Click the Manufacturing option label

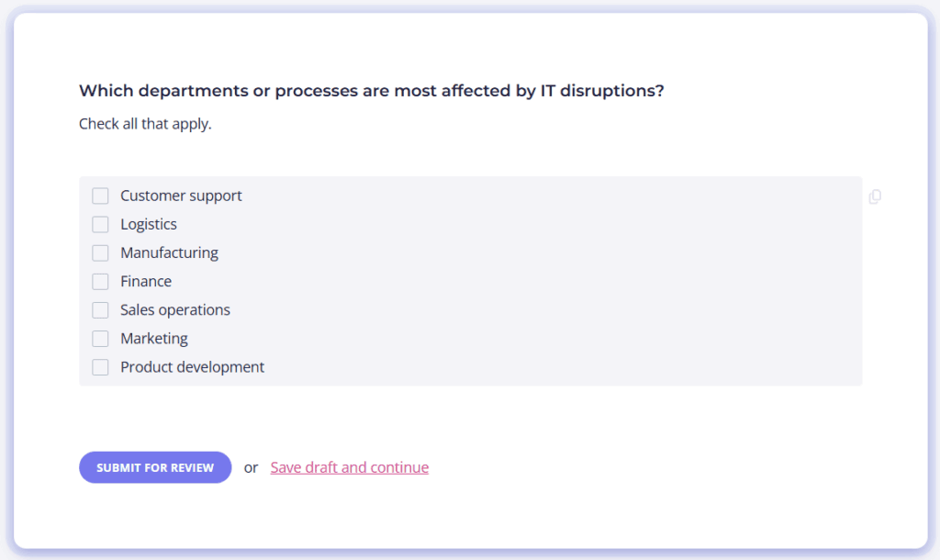click(x=169, y=253)
